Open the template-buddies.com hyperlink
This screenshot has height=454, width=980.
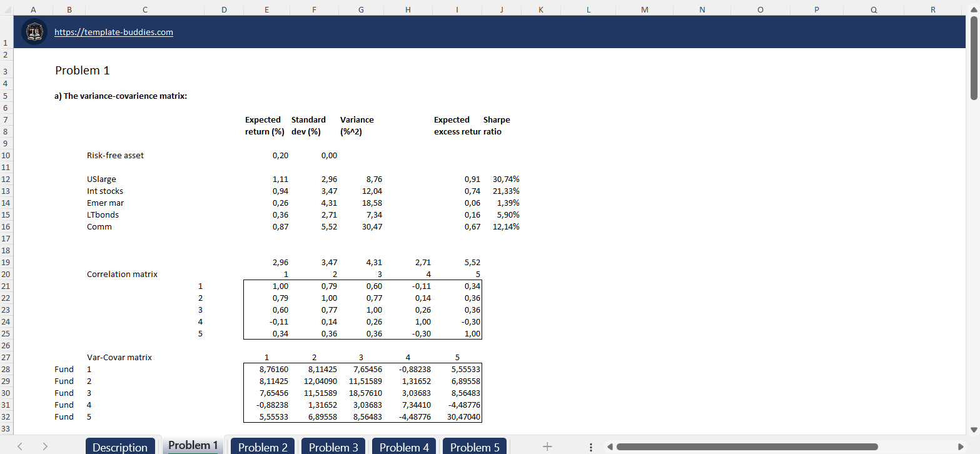114,32
